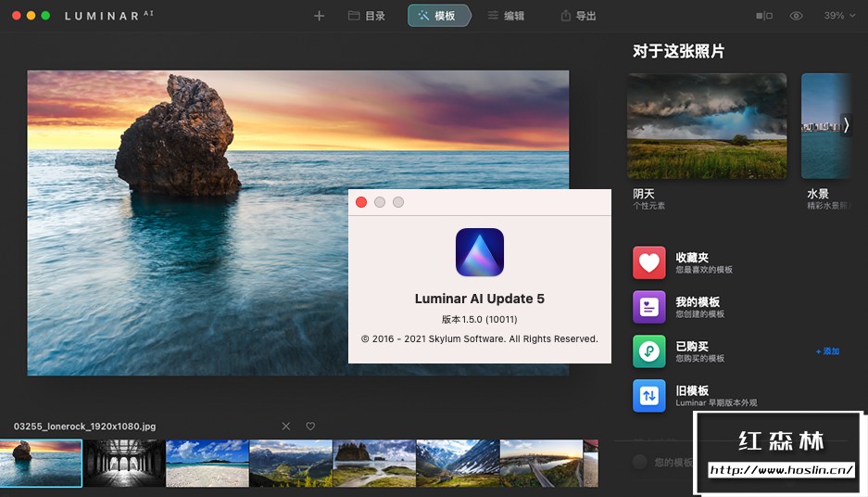Click the main lone rock photo preview
The width and height of the screenshot is (868, 497).
(x=297, y=223)
